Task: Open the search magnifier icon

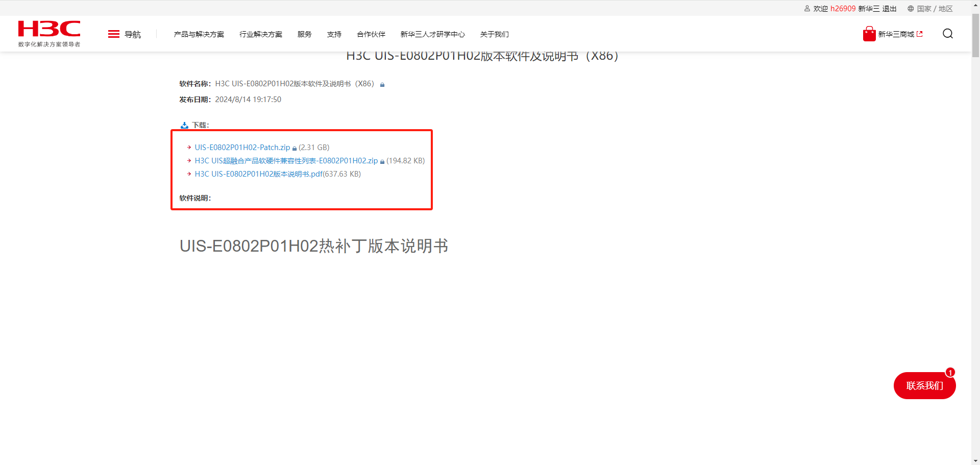Action: click(x=948, y=34)
